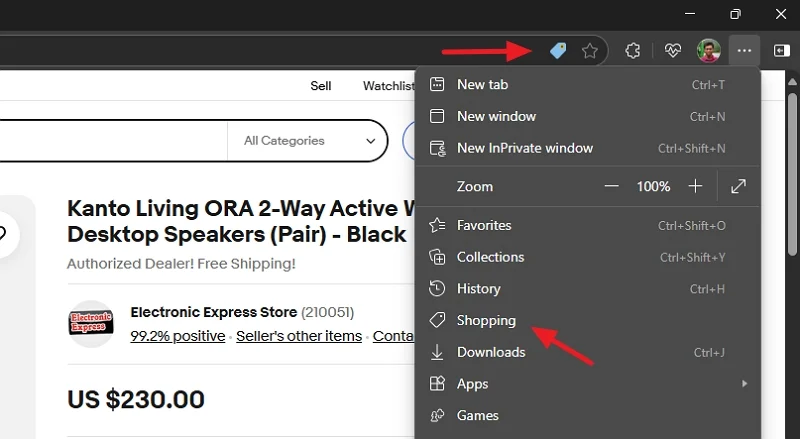Click the Electronic Express store logo

click(91, 323)
